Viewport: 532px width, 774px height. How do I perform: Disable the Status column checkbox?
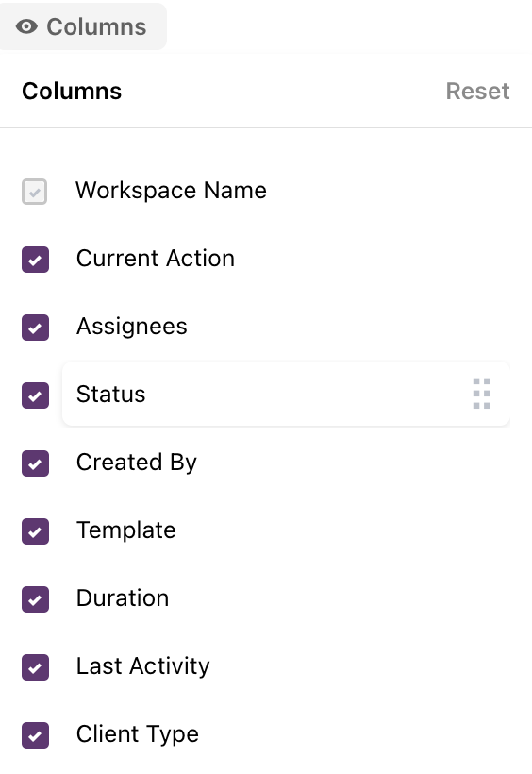(x=35, y=395)
